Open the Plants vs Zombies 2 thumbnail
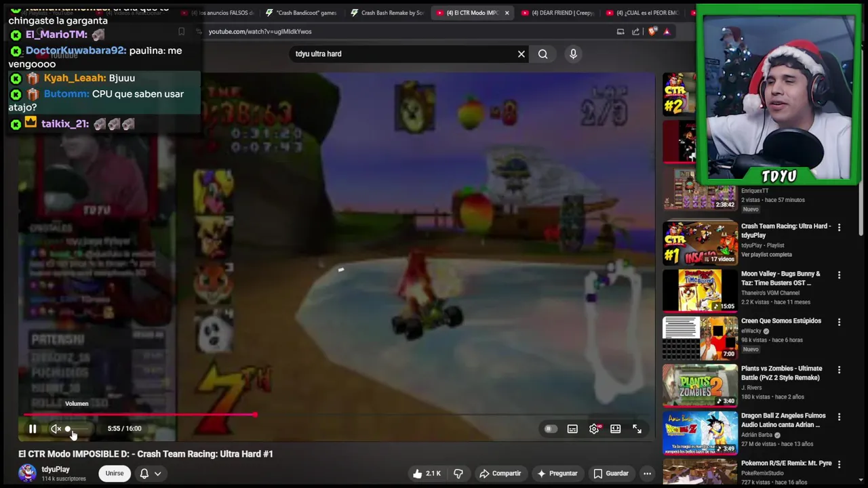 coord(700,385)
